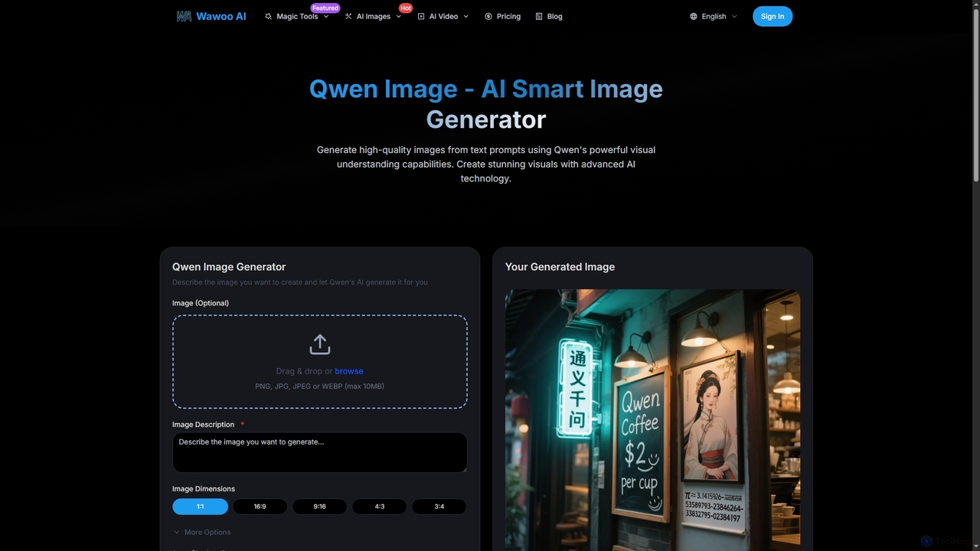Click the AI Images sparkle icon

[348, 16]
